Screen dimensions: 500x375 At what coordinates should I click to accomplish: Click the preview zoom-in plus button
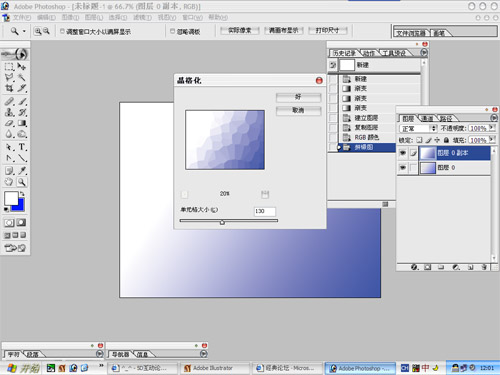pyautogui.click(x=265, y=194)
